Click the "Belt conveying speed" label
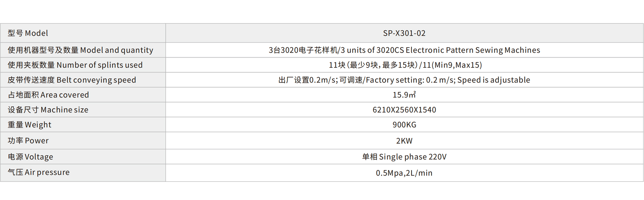This screenshot has height=200, width=644. click(72, 80)
